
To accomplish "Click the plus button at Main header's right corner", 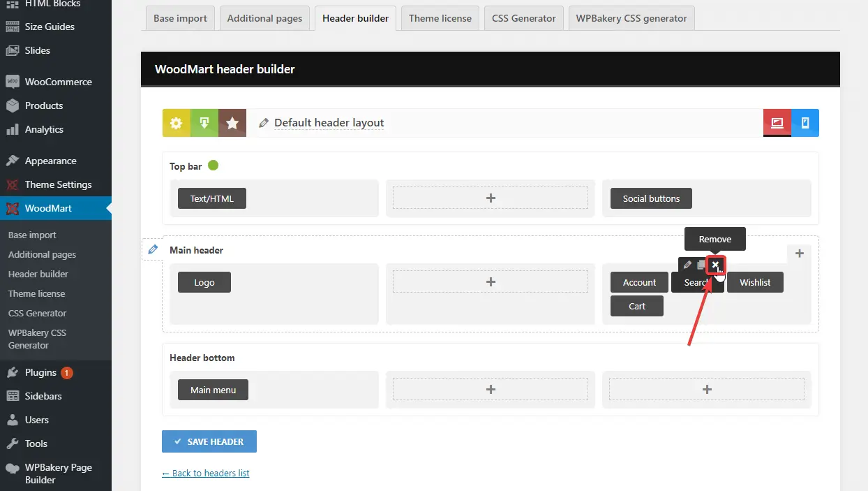I will [x=800, y=254].
